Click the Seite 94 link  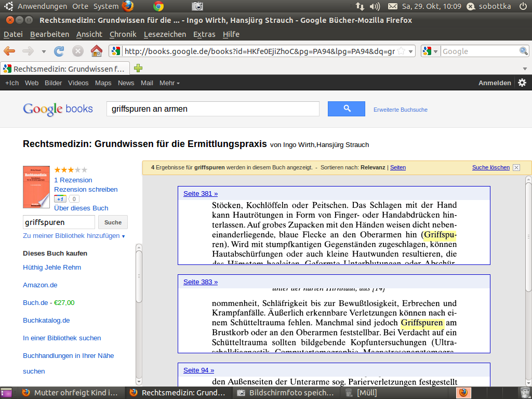[x=199, y=370]
